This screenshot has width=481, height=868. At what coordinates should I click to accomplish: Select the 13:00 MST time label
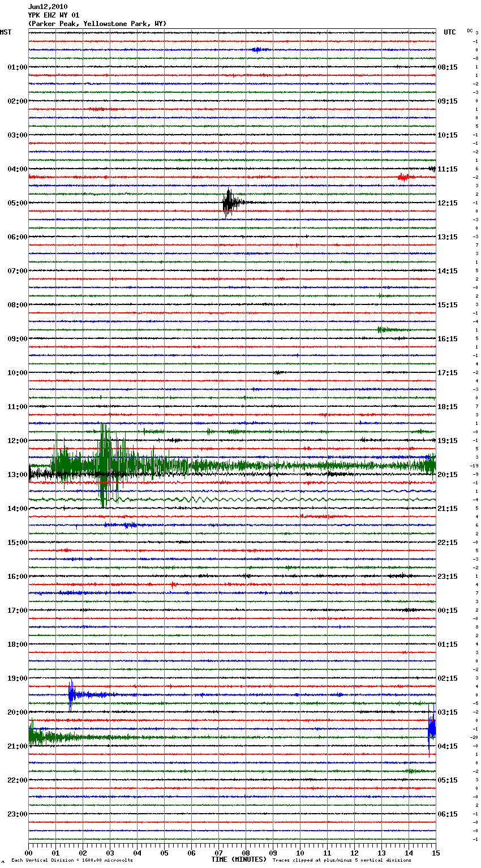coord(17,475)
